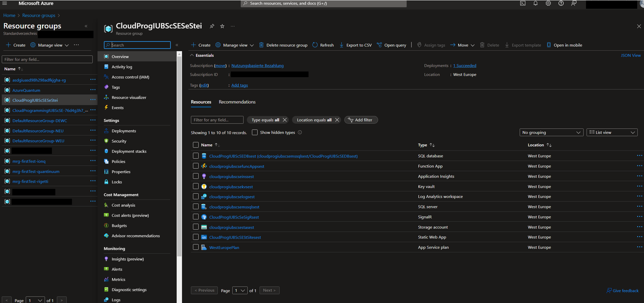Mark resource group as favorite with star
The width and height of the screenshot is (644, 303).
222,26
